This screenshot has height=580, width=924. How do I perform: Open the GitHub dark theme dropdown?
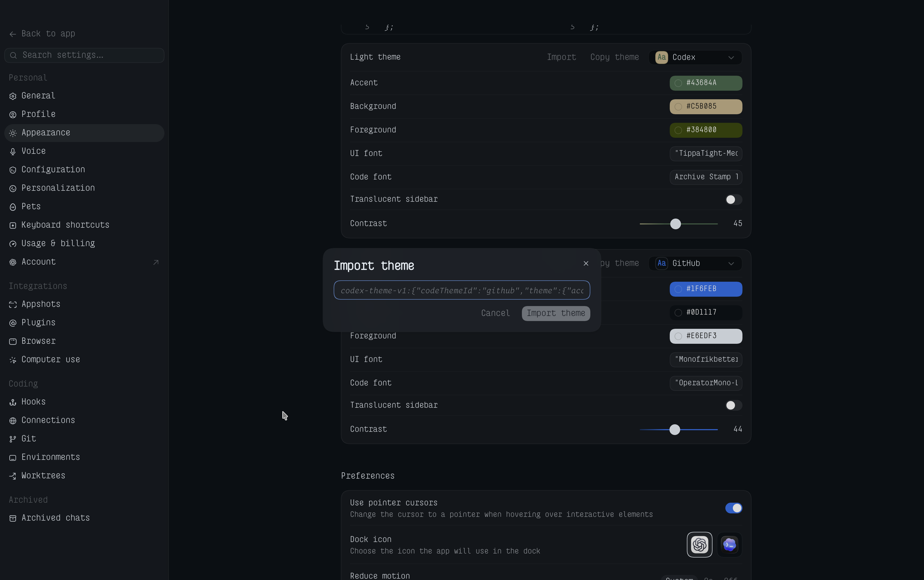click(695, 263)
